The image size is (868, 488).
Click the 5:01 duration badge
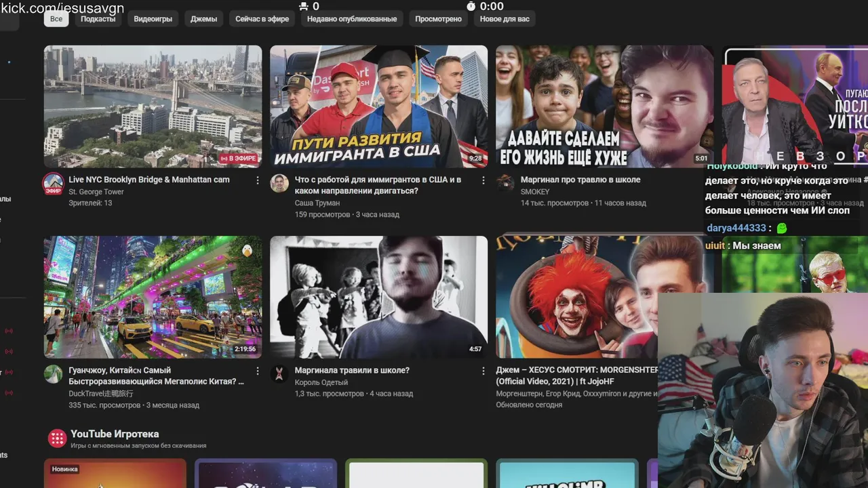click(x=701, y=159)
